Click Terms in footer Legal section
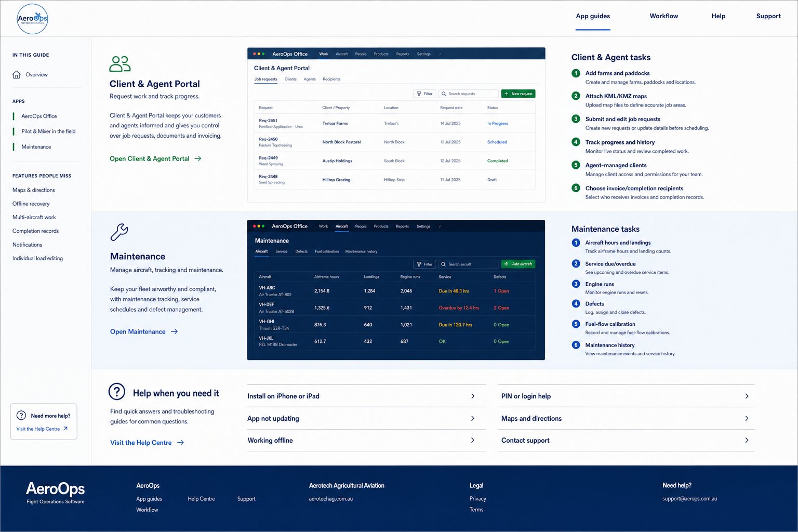This screenshot has height=532, width=798. click(476, 510)
